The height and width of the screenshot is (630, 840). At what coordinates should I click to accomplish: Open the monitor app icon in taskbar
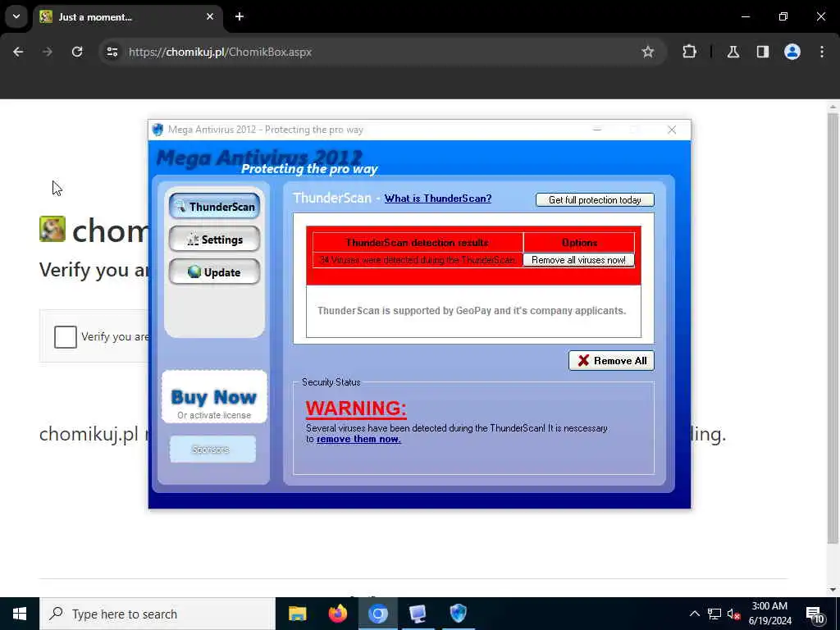pyautogui.click(x=418, y=614)
